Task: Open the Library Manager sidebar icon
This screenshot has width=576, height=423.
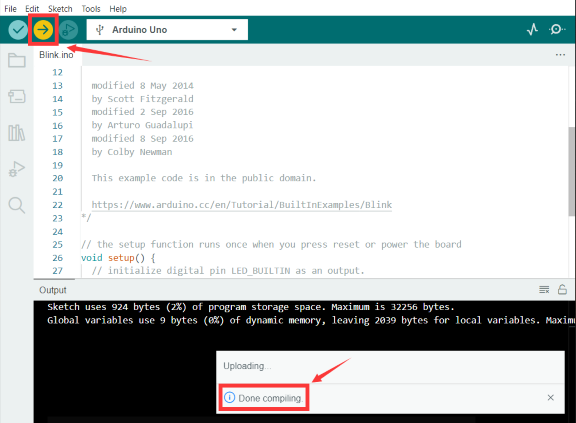Action: (x=17, y=133)
